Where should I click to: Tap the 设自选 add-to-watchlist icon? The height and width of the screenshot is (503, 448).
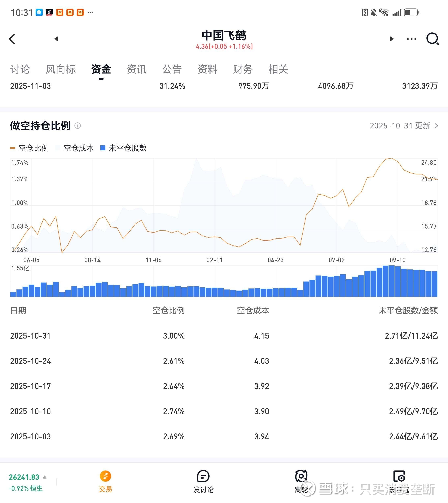click(399, 476)
